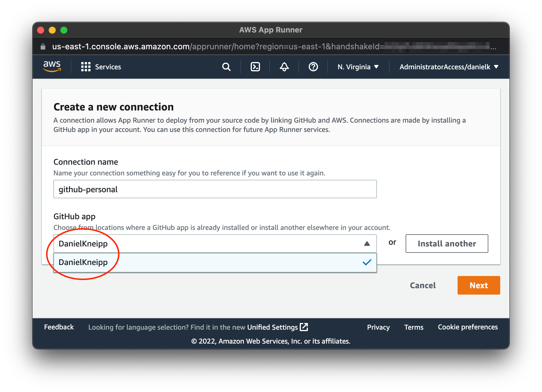Open the Services grid menu

tap(101, 67)
